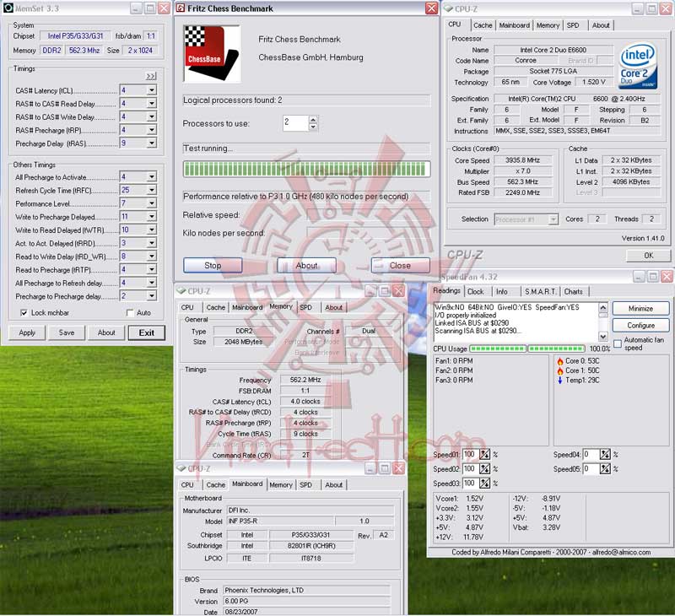The height and width of the screenshot is (616, 675).
Task: Click the Fritz benchmark green progress bar
Action: pyautogui.click(x=306, y=169)
